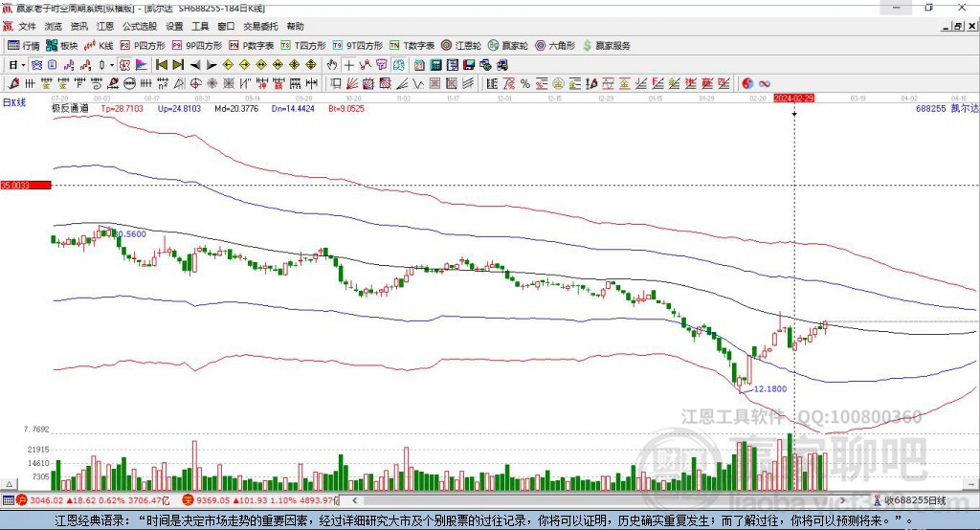Click the blue infinity symbol icon

[765, 84]
